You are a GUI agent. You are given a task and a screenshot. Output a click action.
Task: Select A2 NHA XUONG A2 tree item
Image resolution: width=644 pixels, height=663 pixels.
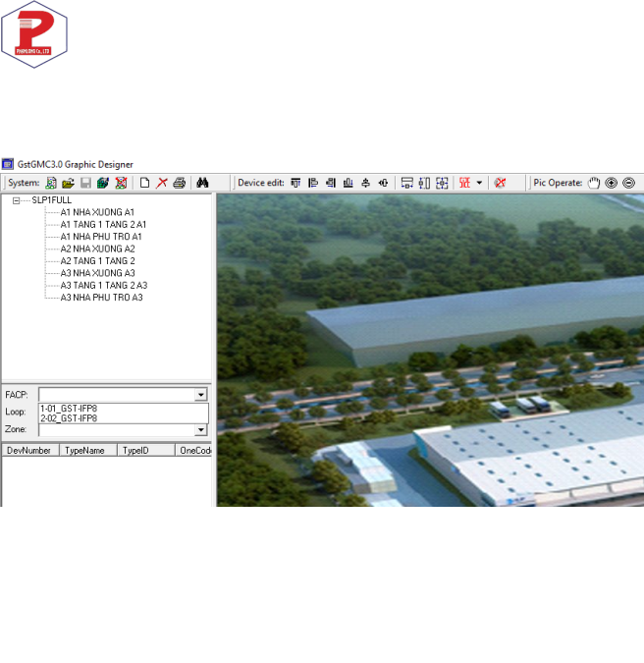click(97, 249)
